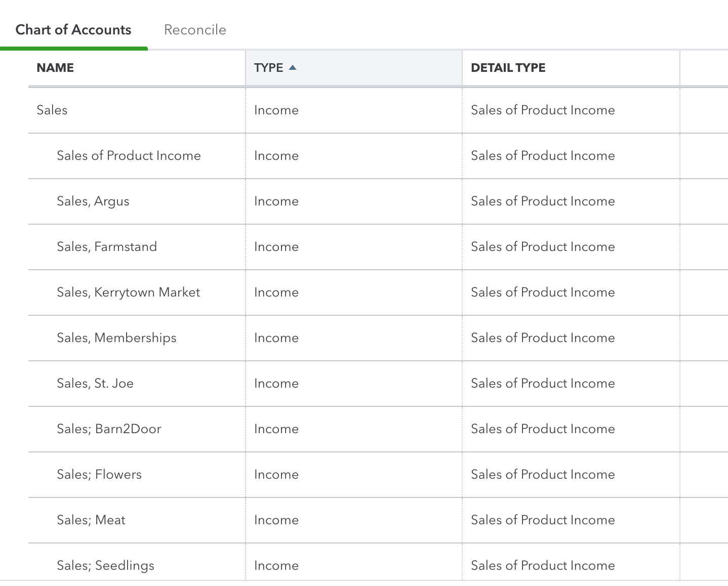Select the Sales; Seedlings account

point(105,566)
